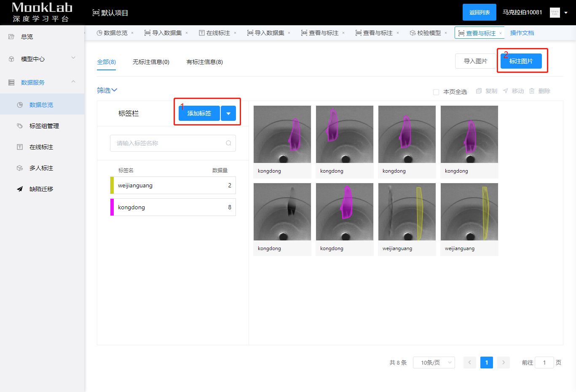
Task: Open the 操作文档 link
Action: click(522, 33)
